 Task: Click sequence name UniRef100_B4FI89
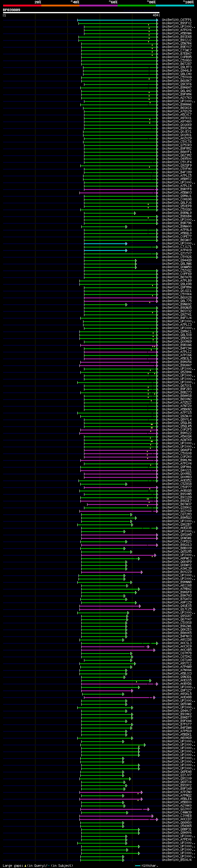pyautogui.click(x=177, y=172)
